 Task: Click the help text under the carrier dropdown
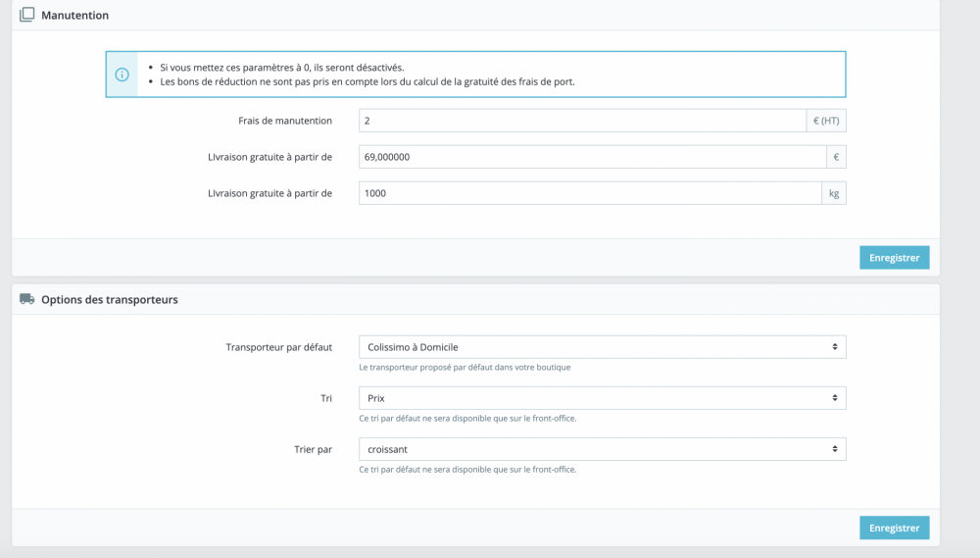465,368
